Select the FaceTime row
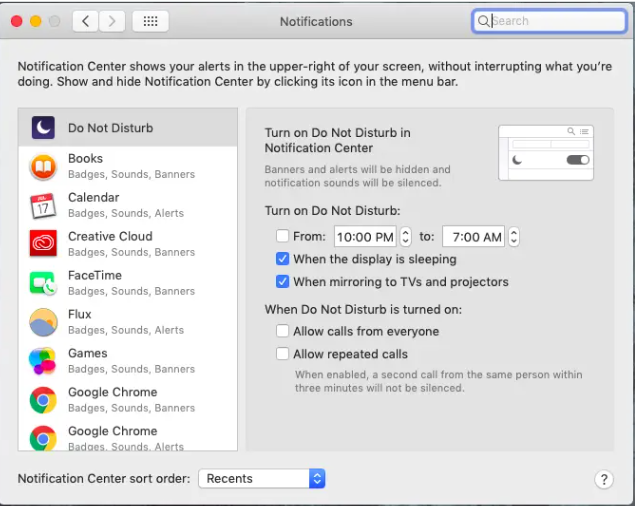The width and height of the screenshot is (635, 506). [128, 283]
